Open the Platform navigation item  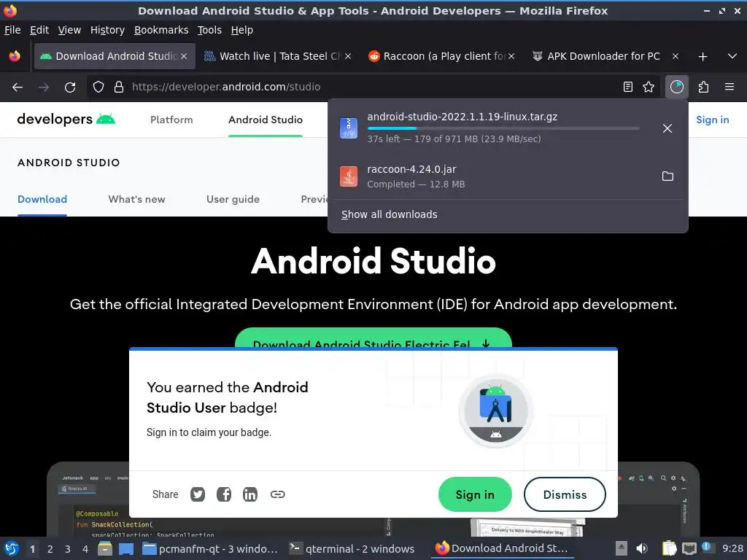pos(171,120)
